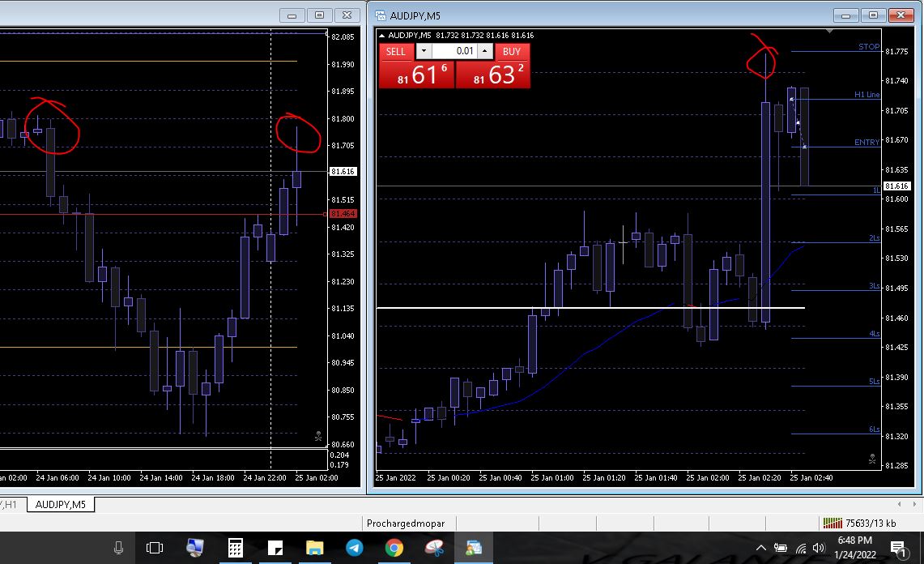Click the microphone icon on the taskbar
Screen dimensions: 924x564
pyautogui.click(x=118, y=548)
